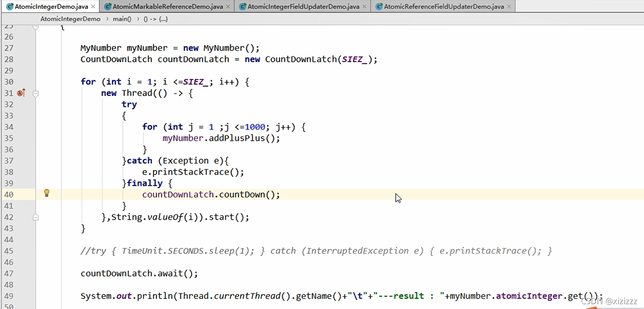Open the lightbulb quick-fix on line 40

[x=47, y=193]
